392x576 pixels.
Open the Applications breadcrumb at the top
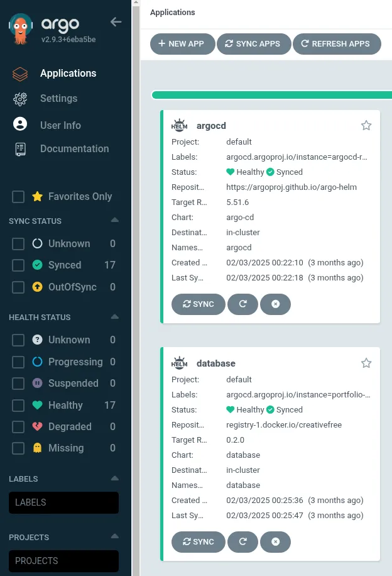pyautogui.click(x=172, y=12)
